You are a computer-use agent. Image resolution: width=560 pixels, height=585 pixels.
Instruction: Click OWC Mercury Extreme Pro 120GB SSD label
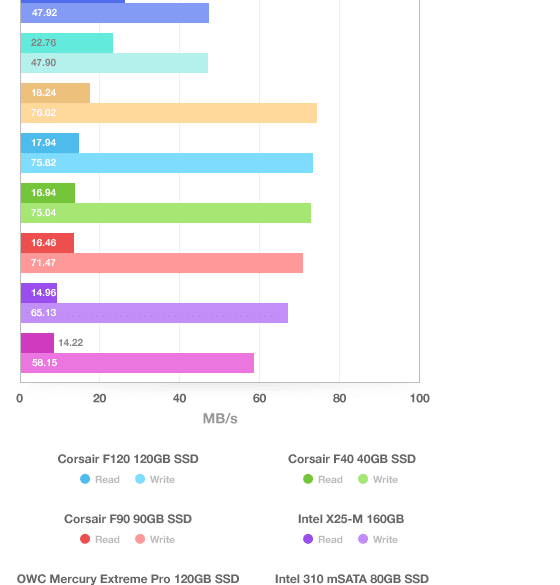click(128, 579)
